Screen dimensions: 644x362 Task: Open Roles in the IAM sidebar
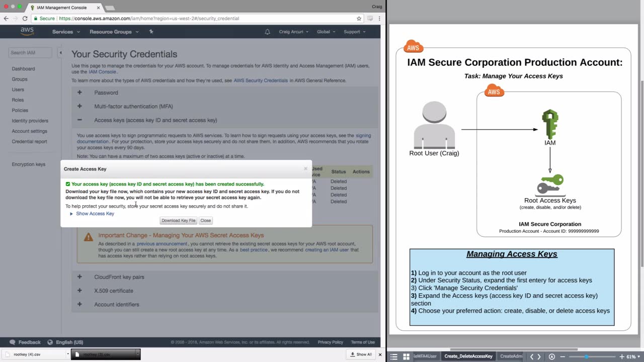pos(18,100)
